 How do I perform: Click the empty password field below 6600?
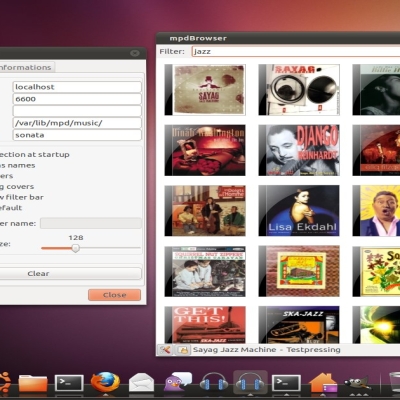[77, 111]
